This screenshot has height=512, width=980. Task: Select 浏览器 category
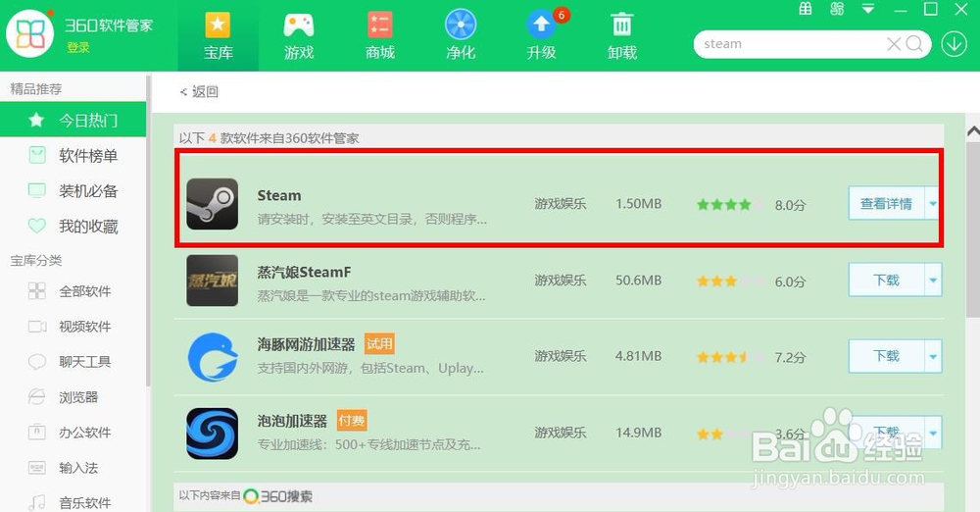(73, 397)
